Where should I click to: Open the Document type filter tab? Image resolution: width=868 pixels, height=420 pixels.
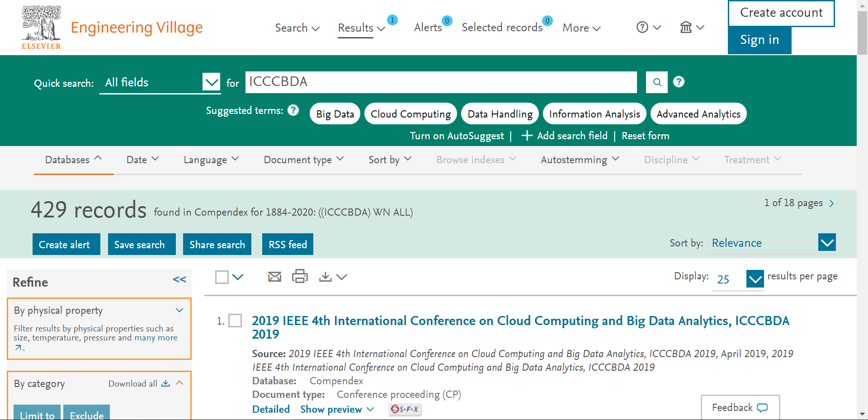coord(304,160)
